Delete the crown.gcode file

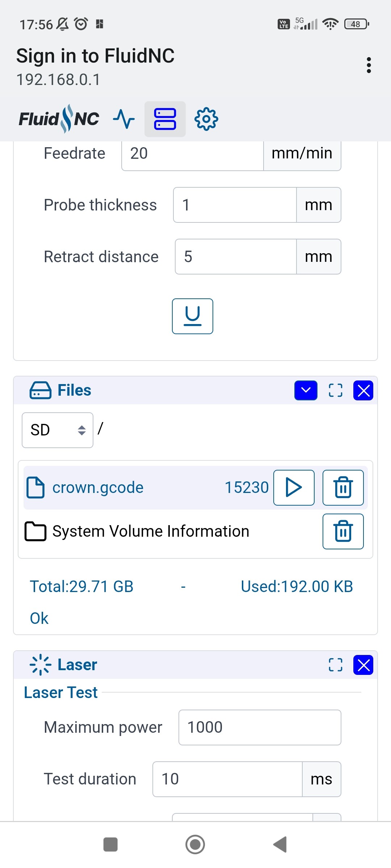(x=343, y=488)
